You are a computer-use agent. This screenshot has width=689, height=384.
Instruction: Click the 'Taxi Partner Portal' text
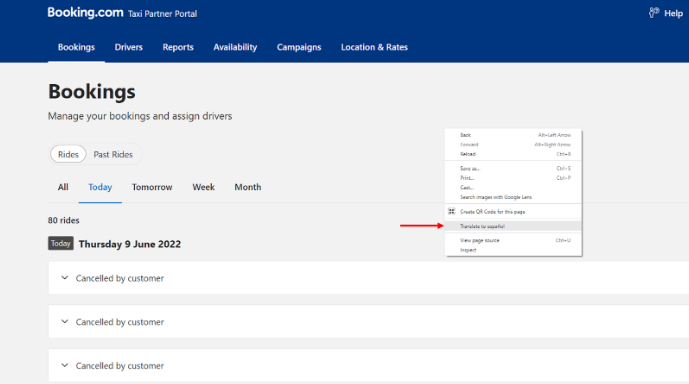coord(163,14)
